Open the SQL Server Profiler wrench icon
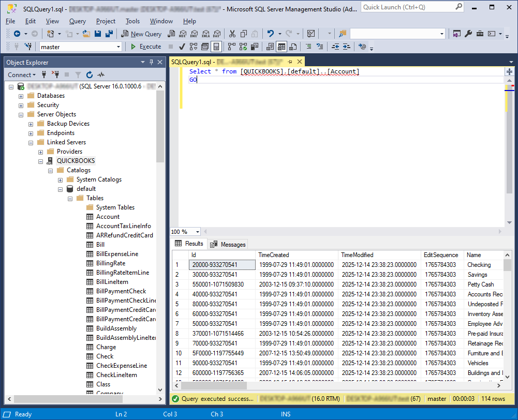518x420 pixels. 468,34
